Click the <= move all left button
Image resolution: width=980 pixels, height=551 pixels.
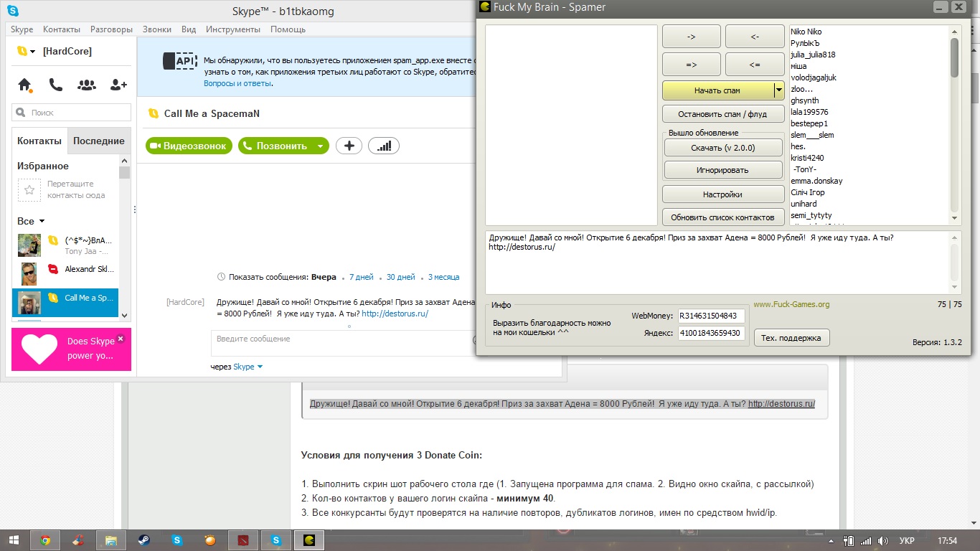[755, 65]
